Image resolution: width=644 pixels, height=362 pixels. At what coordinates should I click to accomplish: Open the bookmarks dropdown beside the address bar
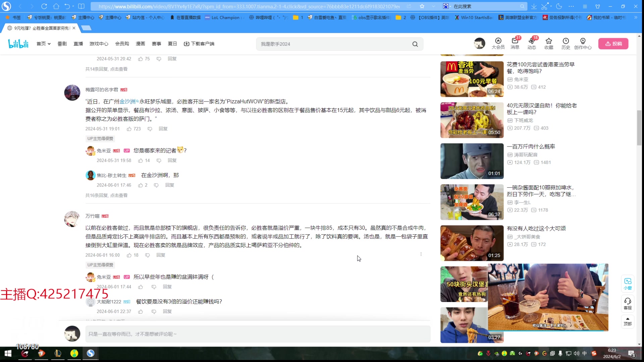tap(434, 6)
